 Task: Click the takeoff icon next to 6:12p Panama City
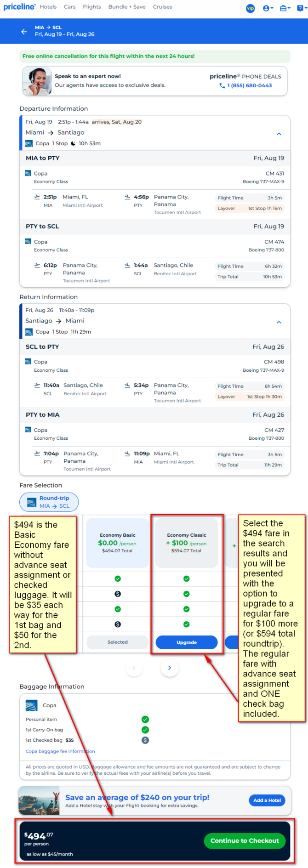pyautogui.click(x=37, y=265)
